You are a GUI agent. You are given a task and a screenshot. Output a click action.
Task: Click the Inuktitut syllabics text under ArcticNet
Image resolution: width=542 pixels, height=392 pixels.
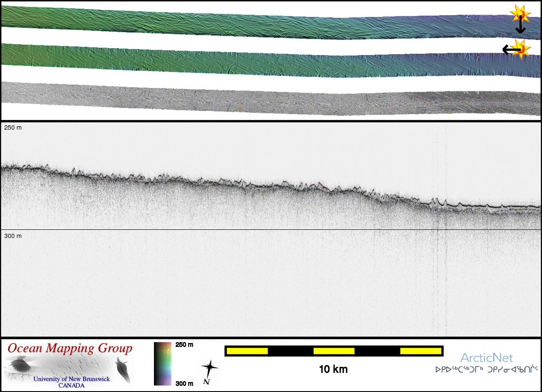pos(486,370)
